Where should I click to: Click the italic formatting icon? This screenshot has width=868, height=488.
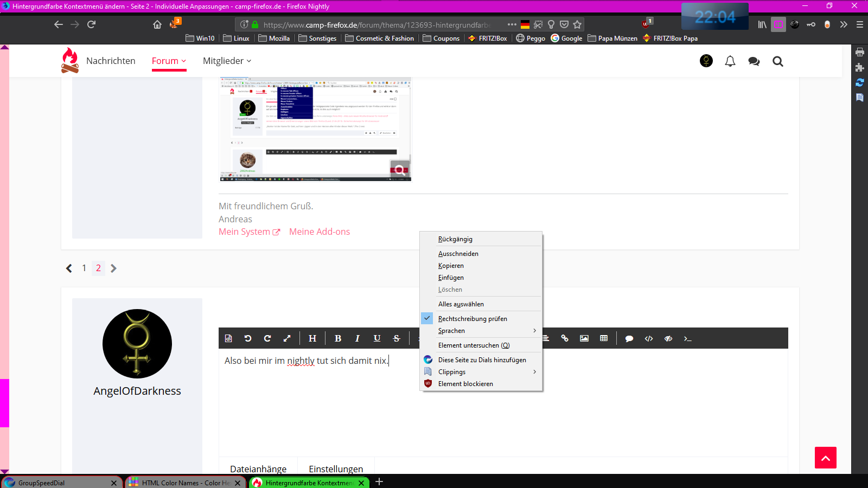[x=357, y=338]
